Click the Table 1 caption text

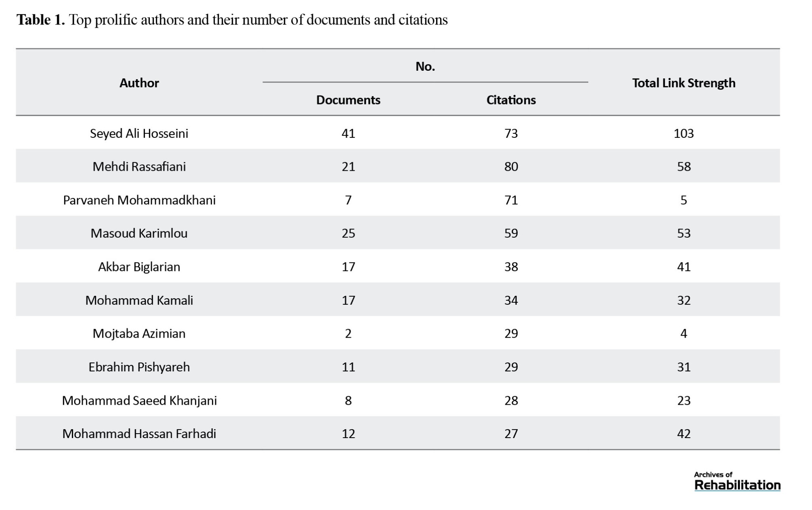[x=232, y=20]
